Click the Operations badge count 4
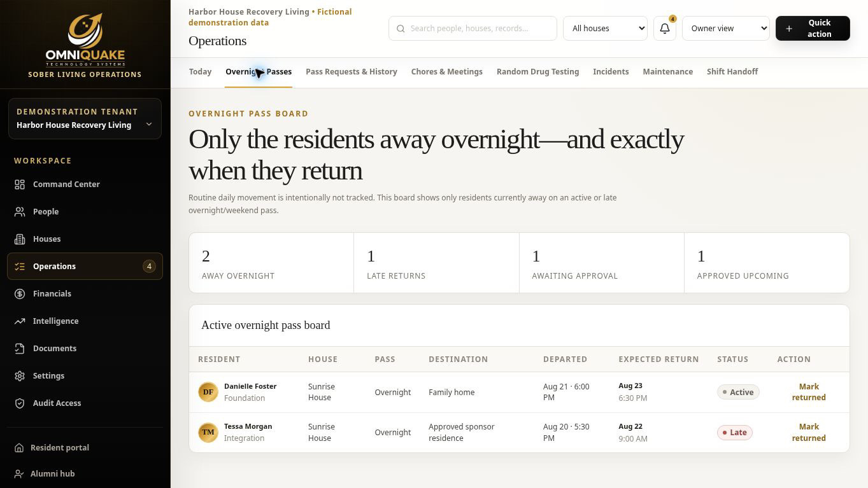The height and width of the screenshot is (488, 868). pos(149,267)
